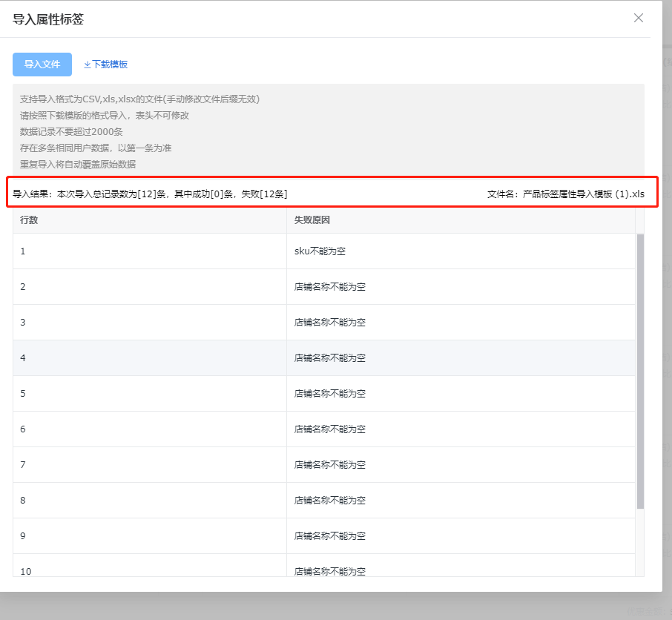Open the 下载模板 download link
Screen dimensions: 672x620
coord(105,65)
